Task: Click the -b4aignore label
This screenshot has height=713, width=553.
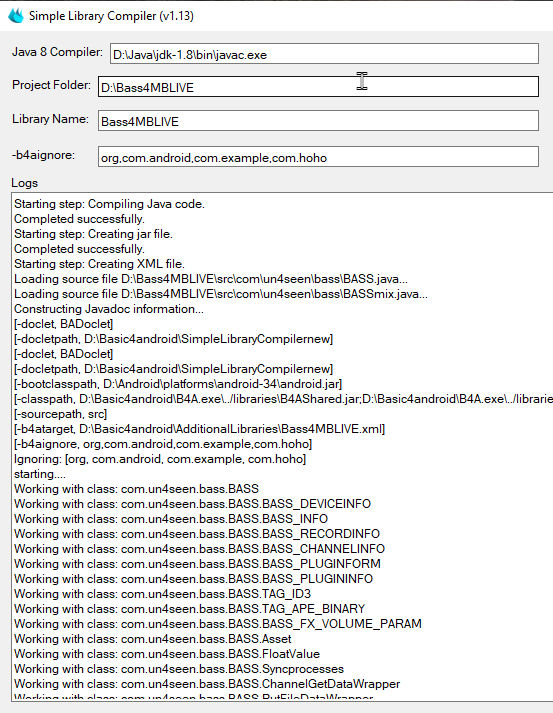Action: click(x=43, y=155)
